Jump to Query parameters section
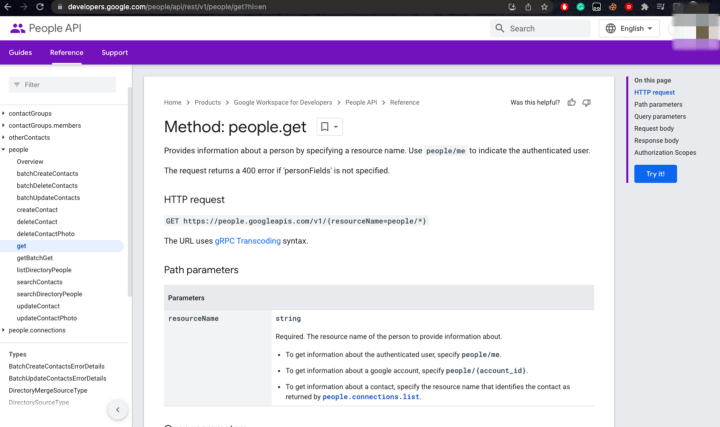 point(660,116)
